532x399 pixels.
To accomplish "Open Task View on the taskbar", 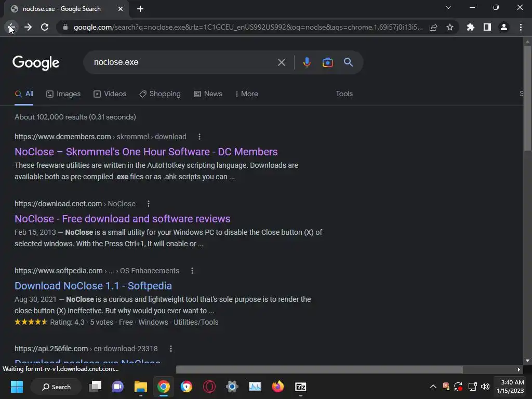I will tap(95, 387).
